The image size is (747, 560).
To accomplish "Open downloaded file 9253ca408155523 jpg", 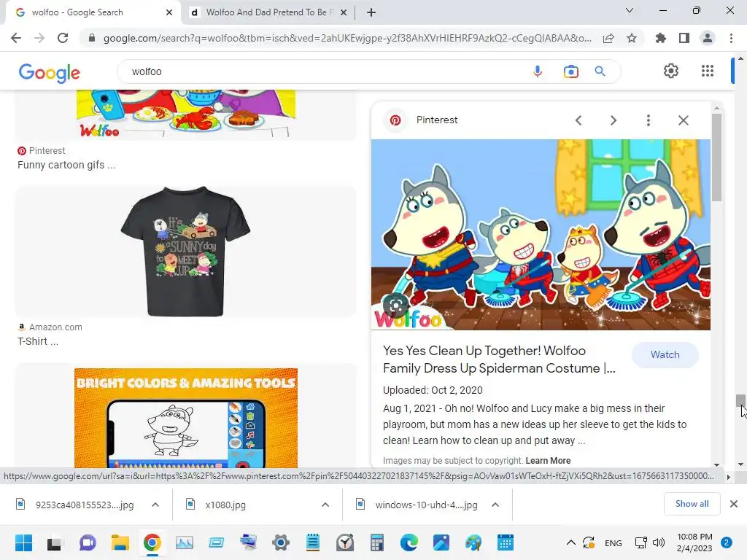I will coord(85,505).
